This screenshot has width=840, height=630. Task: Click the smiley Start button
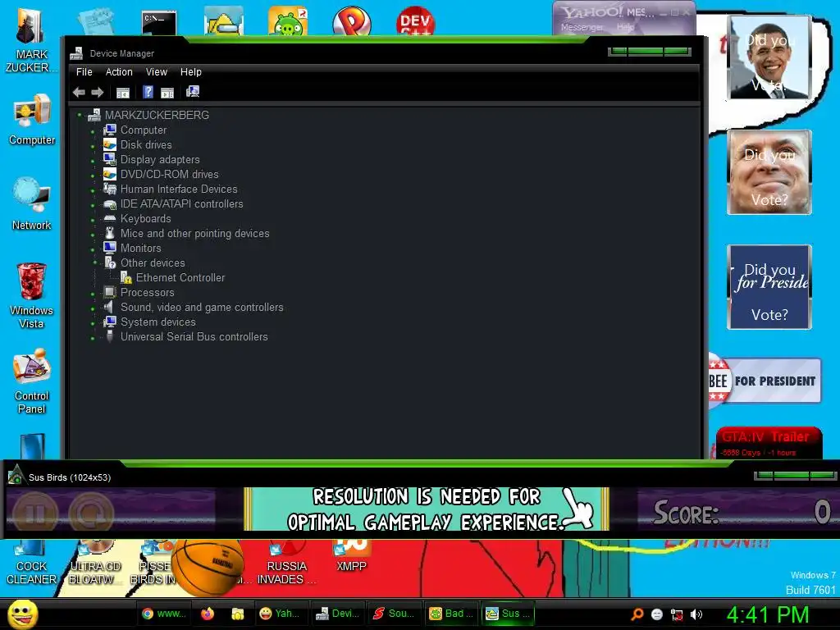point(23,614)
